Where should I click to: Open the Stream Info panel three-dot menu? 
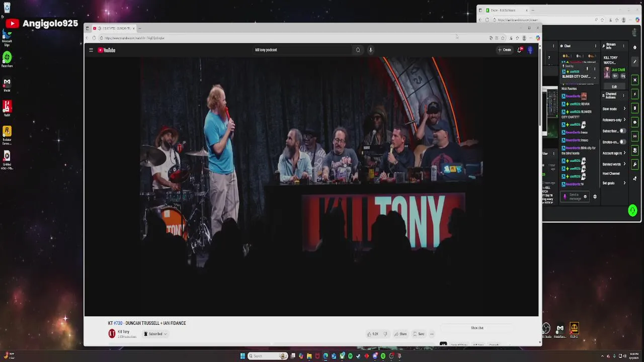[623, 46]
